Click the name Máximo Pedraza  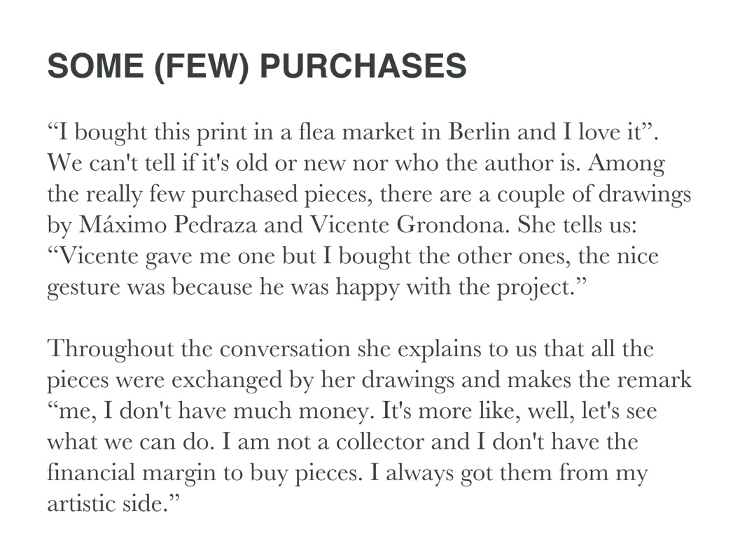pyautogui.click(x=168, y=225)
